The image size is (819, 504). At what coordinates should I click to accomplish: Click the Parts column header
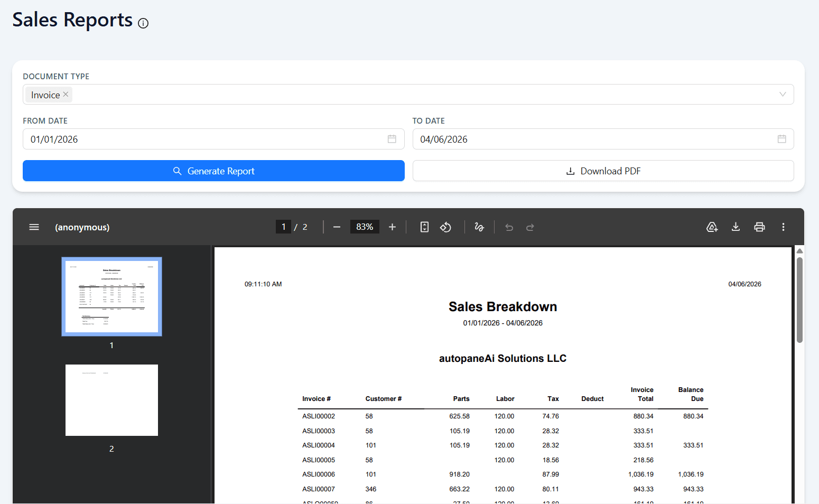pyautogui.click(x=461, y=399)
